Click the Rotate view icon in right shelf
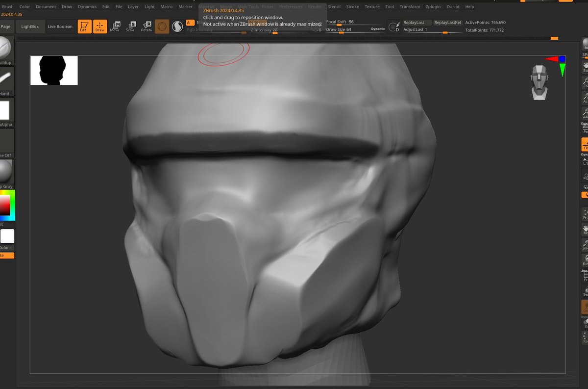 pyautogui.click(x=585, y=259)
